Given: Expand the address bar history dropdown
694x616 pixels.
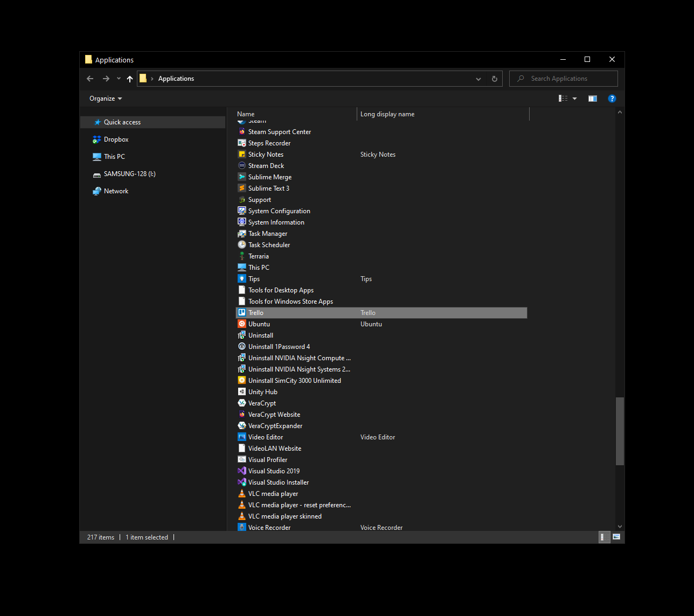Looking at the screenshot, I should click(478, 79).
